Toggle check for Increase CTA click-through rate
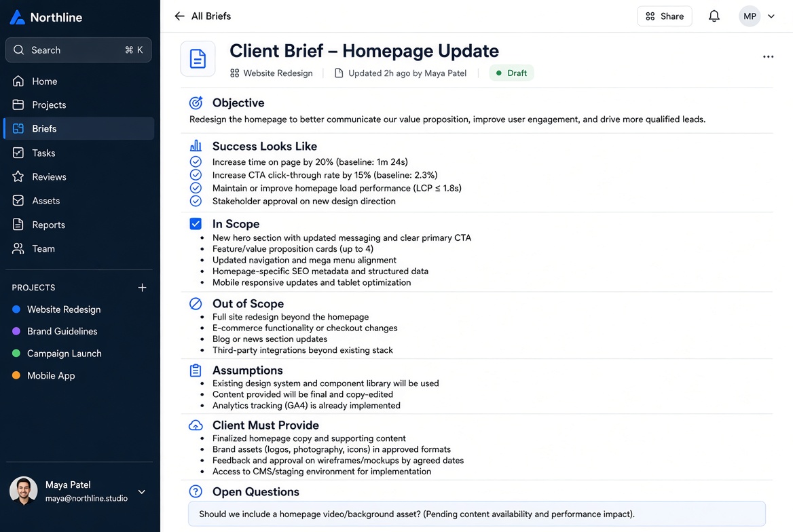793x532 pixels. pos(196,175)
